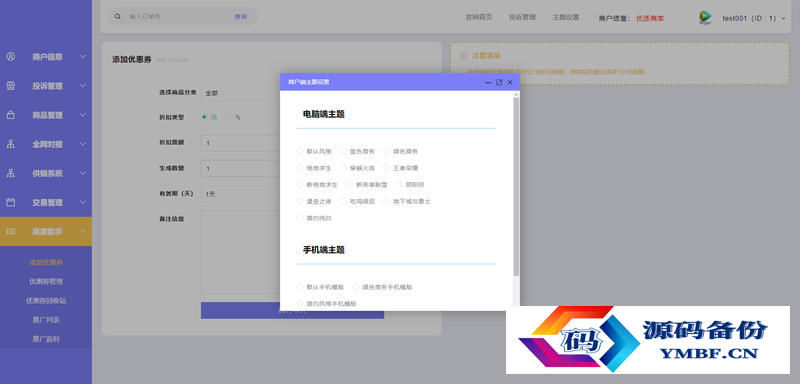
Task: Select the 堡垒之夜 desktop theme
Action: pyautogui.click(x=300, y=201)
